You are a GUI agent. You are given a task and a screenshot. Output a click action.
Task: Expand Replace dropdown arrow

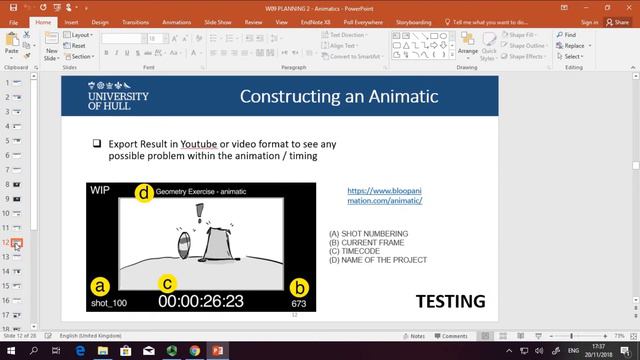[590, 46]
